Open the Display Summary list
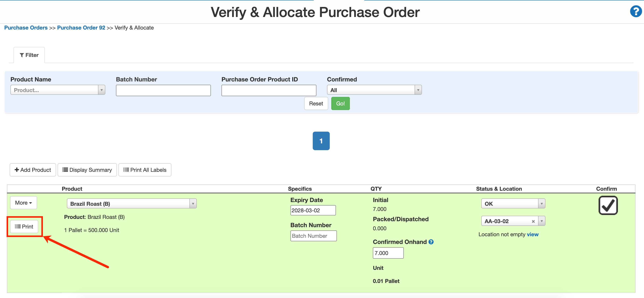This screenshot has width=644, height=298. pos(87,170)
